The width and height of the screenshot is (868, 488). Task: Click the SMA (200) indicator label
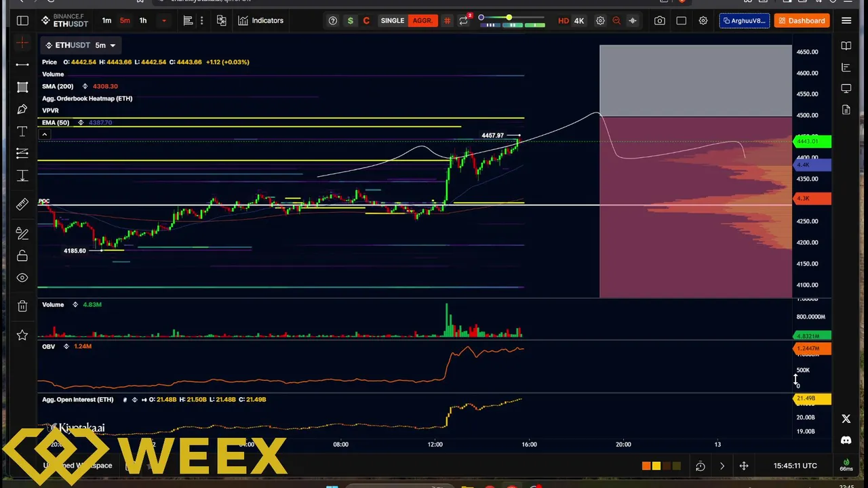[58, 86]
